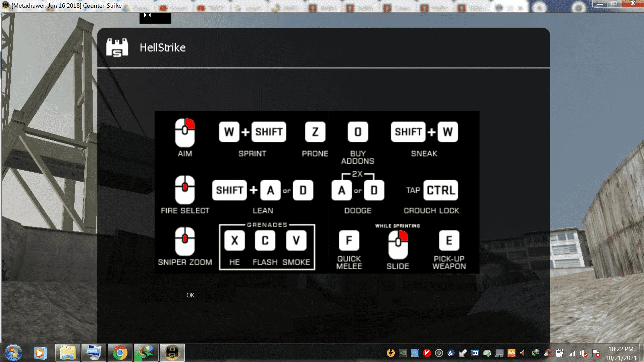This screenshot has height=362, width=644.
Task: Click the Z key above PRONE
Action: click(x=315, y=132)
